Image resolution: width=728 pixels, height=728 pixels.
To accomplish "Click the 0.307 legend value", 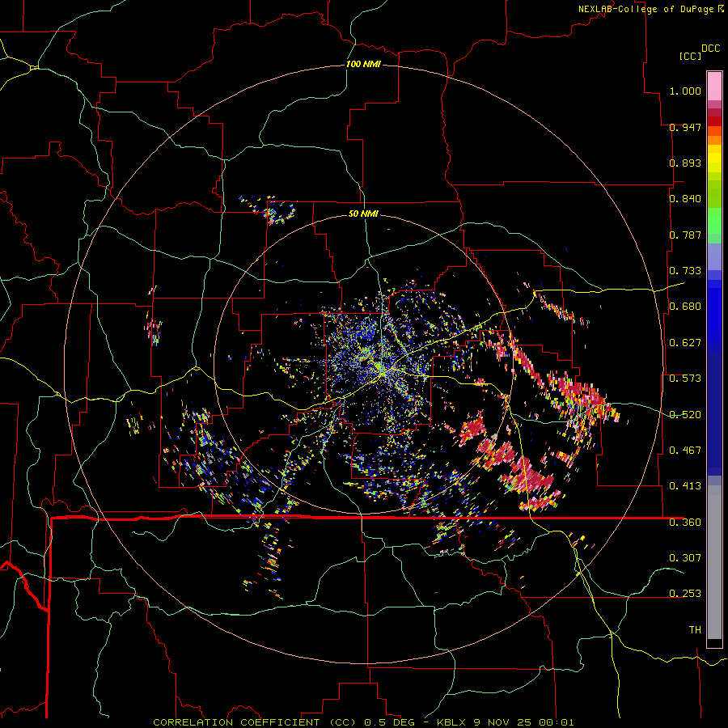I will click(685, 558).
